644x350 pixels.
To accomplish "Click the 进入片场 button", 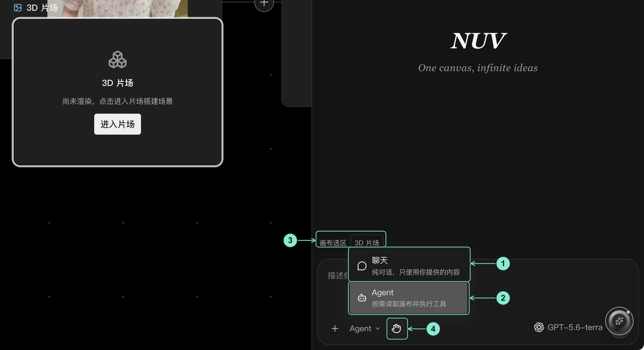I will 117,124.
